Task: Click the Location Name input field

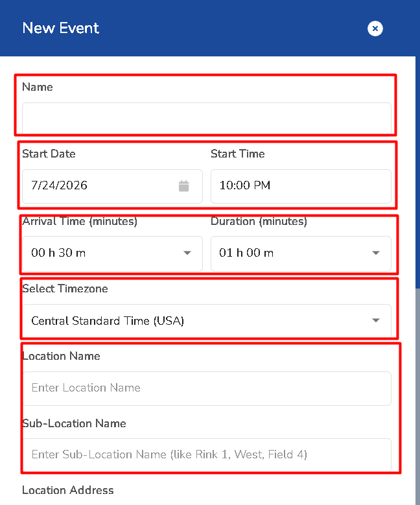Action: (207, 388)
